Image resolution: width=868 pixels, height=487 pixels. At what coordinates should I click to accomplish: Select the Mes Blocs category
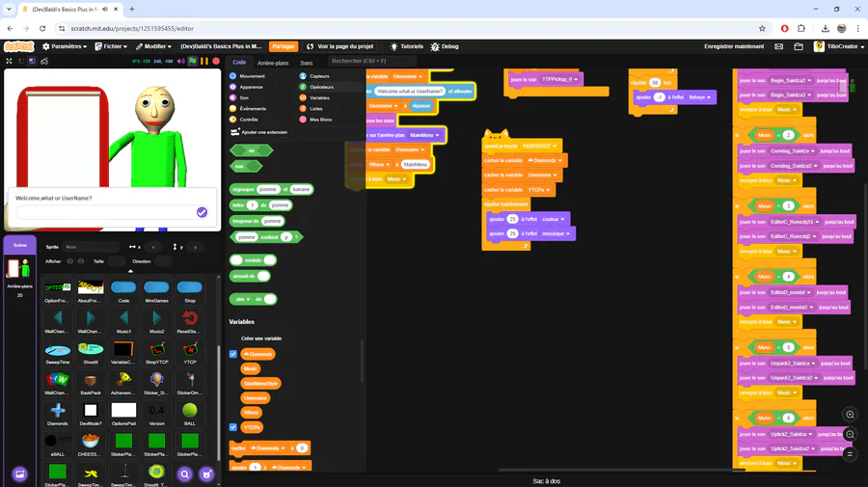pyautogui.click(x=315, y=119)
